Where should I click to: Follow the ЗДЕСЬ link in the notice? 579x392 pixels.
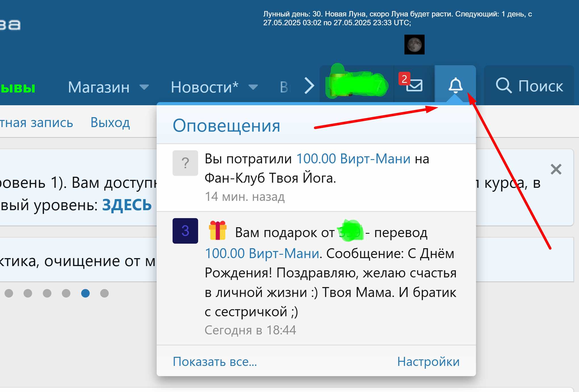click(x=127, y=205)
